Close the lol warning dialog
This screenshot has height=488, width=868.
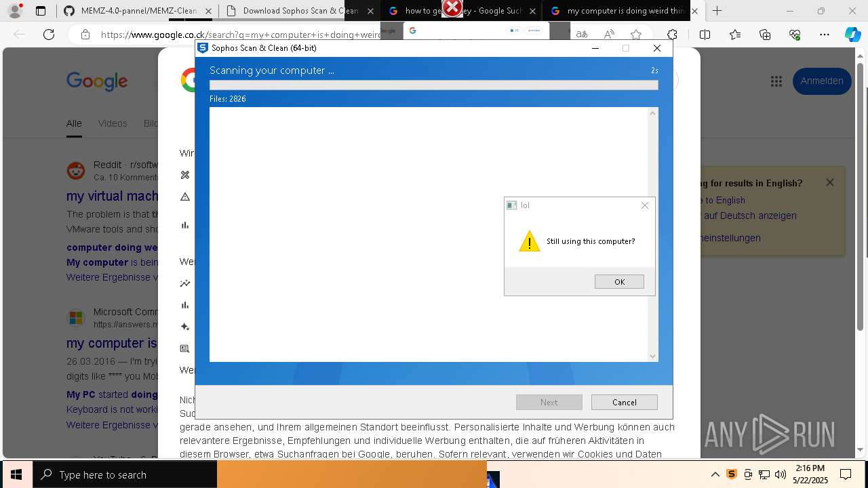coord(645,205)
